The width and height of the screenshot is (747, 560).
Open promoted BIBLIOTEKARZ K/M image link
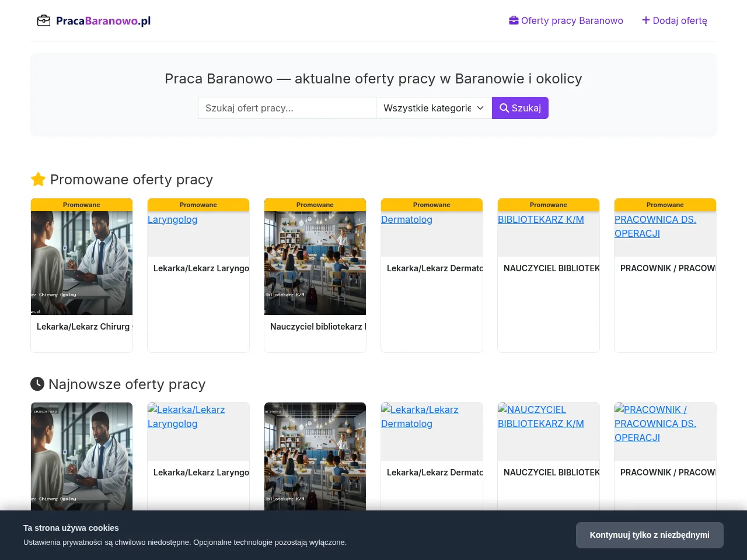click(x=541, y=219)
